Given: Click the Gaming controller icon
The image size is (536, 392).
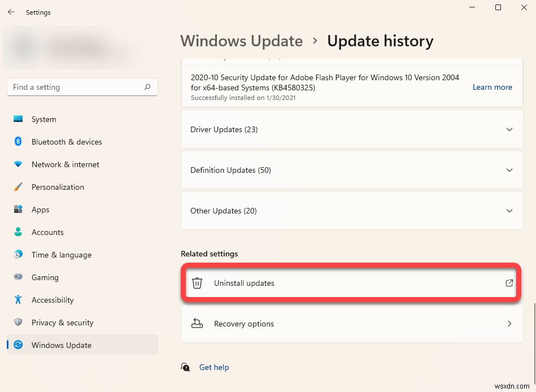Looking at the screenshot, I should point(19,277).
